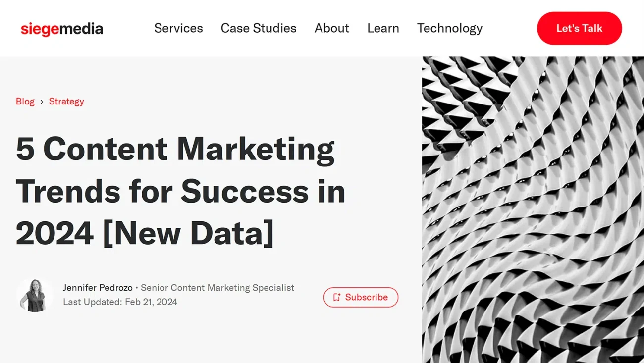This screenshot has height=363, width=644.
Task: Click the black and white geometric hero image
Action: [533, 209]
